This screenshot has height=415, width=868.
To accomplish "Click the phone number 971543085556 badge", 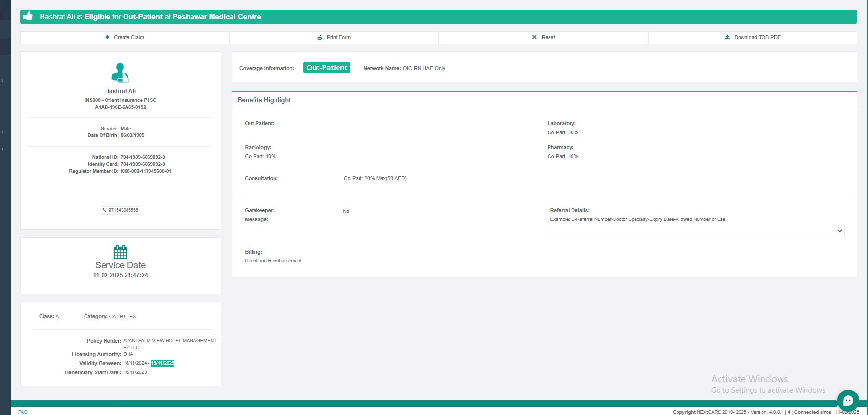I will [121, 210].
